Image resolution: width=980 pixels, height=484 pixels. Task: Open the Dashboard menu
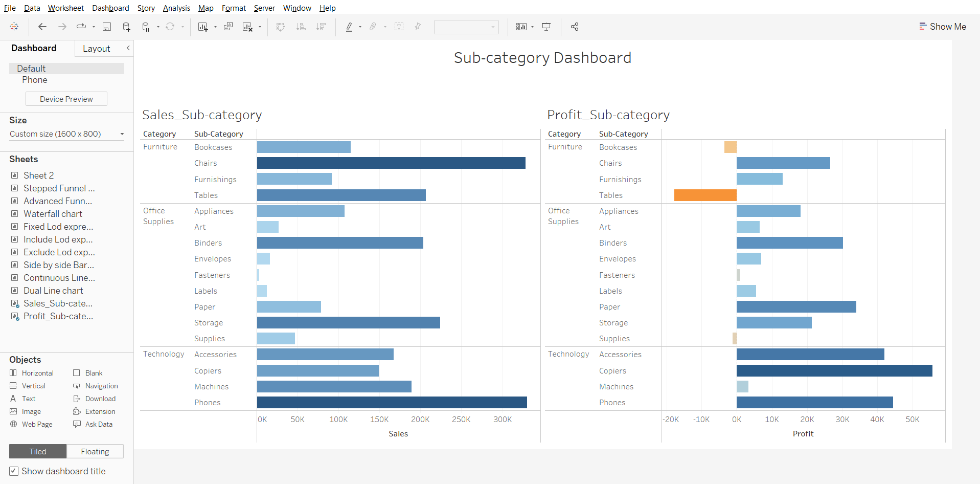tap(110, 8)
